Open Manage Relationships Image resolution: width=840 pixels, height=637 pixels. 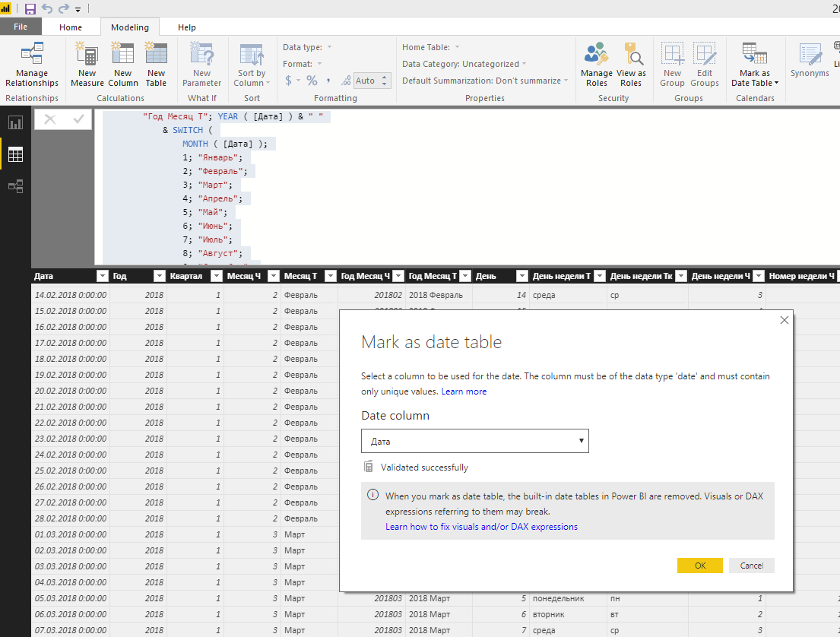click(x=32, y=65)
